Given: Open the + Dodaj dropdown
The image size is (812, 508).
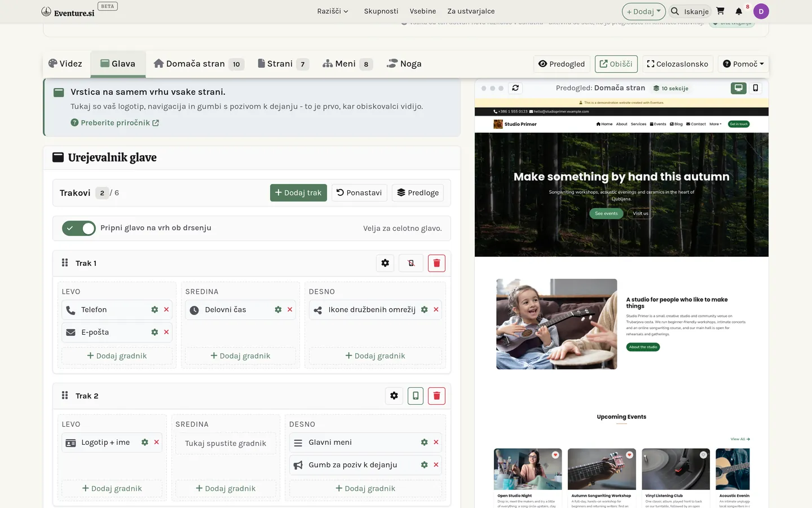Looking at the screenshot, I should (x=643, y=11).
